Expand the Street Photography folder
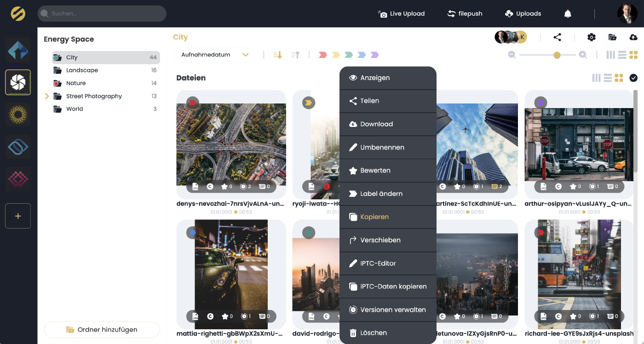This screenshot has height=344, width=644. (x=46, y=96)
